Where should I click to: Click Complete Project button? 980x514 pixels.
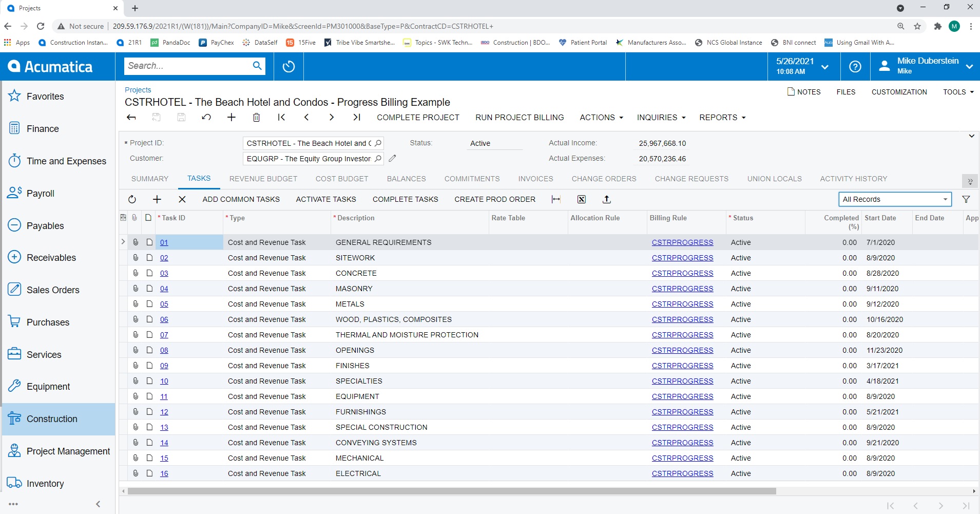coord(418,118)
